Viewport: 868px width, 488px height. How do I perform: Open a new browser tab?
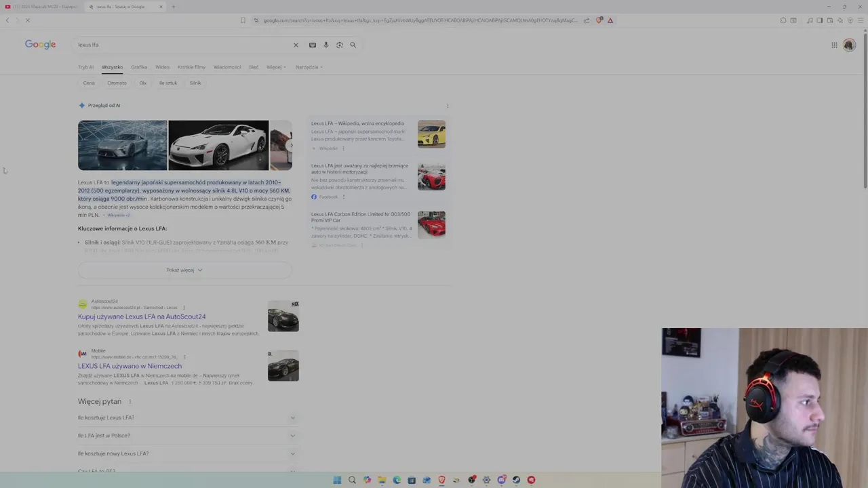point(173,7)
